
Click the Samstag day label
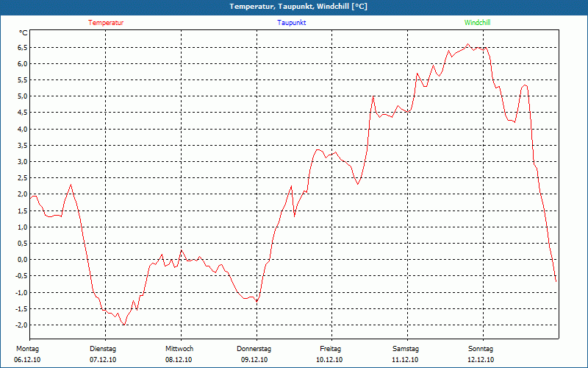406,349
